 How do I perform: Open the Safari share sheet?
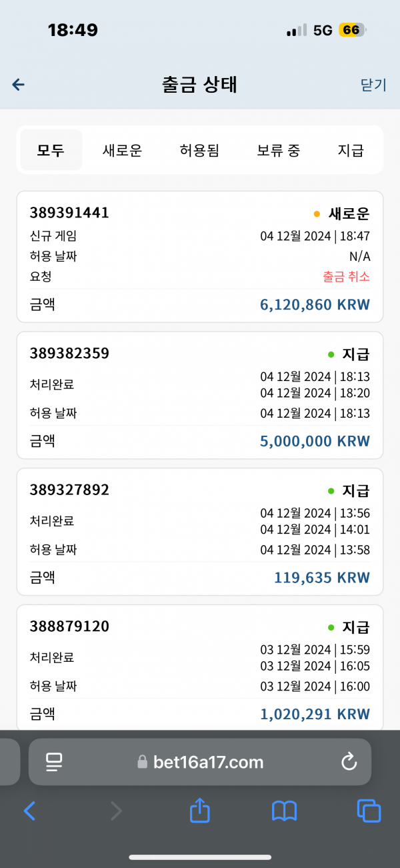point(200,811)
